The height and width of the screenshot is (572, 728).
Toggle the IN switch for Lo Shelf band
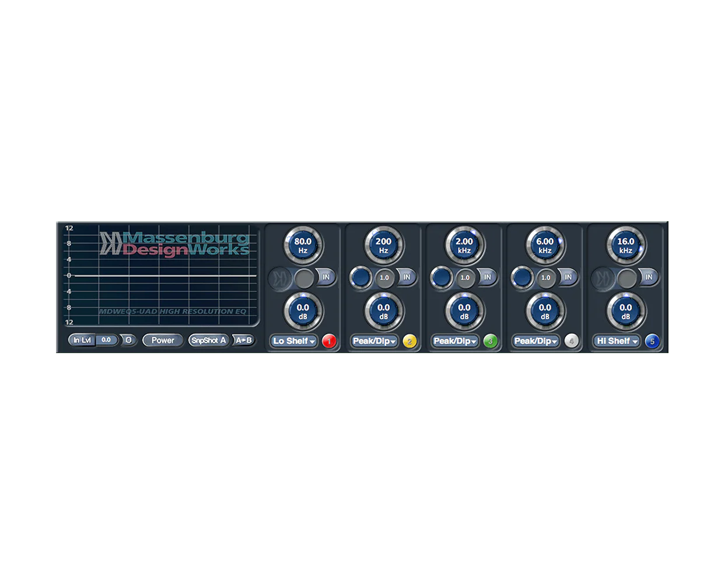(325, 278)
